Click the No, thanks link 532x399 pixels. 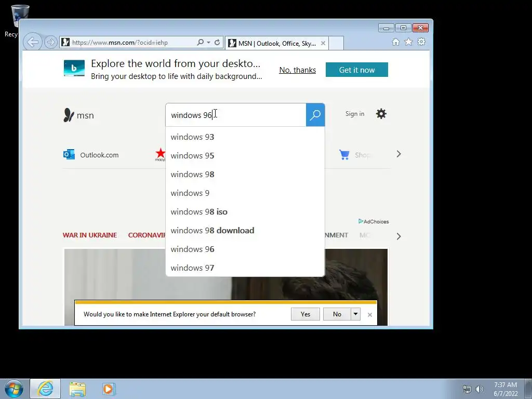pyautogui.click(x=298, y=70)
